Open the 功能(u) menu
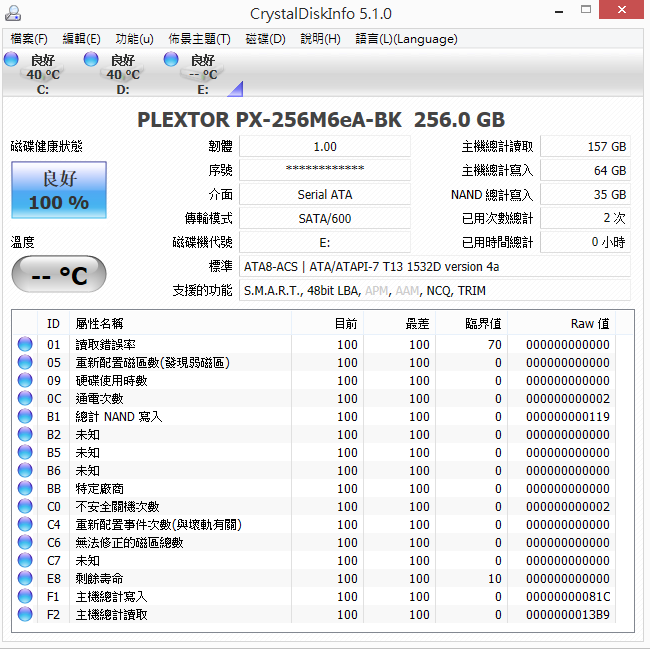650x649 pixels. 134,39
